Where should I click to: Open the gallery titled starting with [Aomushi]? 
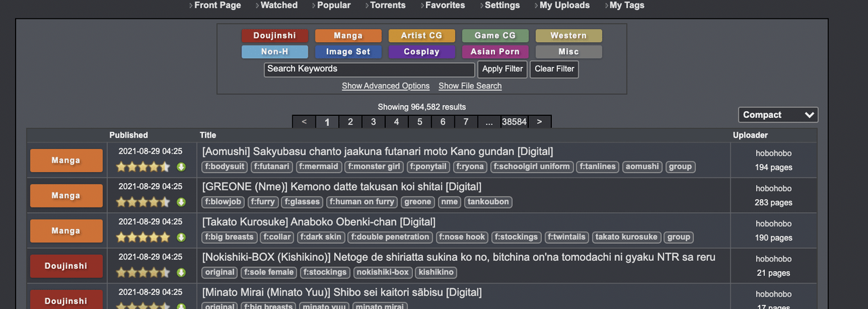(x=378, y=152)
